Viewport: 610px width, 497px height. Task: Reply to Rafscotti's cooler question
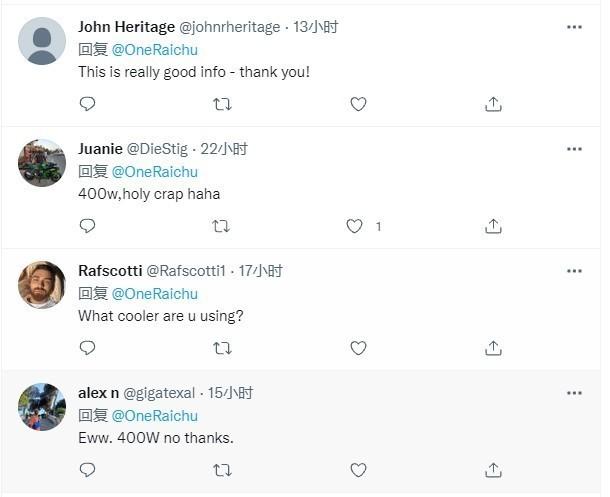[x=87, y=348]
